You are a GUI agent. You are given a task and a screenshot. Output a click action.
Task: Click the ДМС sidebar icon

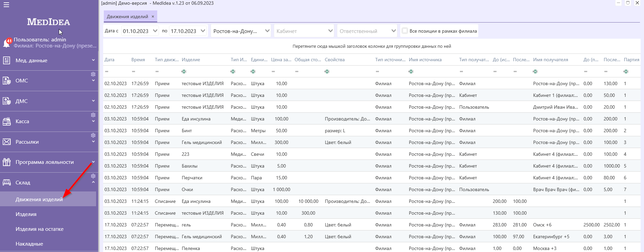tap(6, 101)
